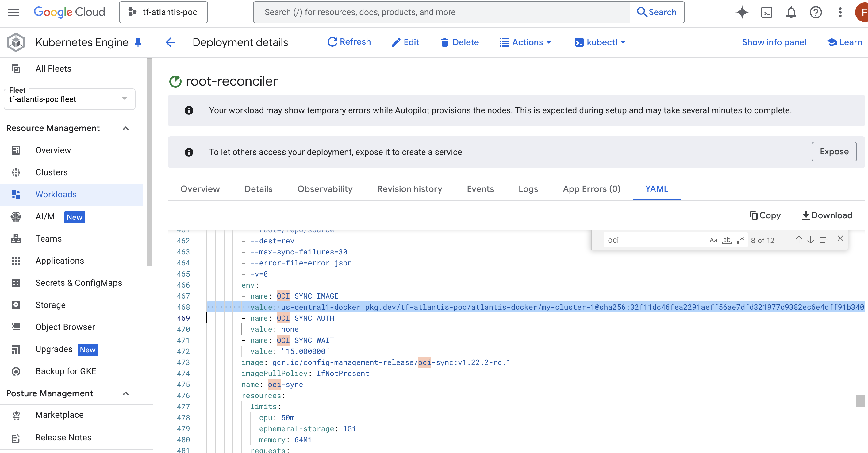
Task: Click the notifications bell icon
Action: pos(791,13)
